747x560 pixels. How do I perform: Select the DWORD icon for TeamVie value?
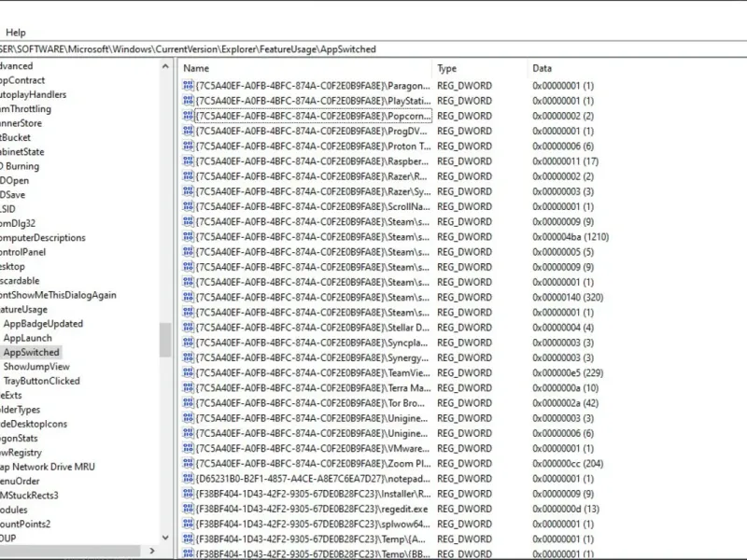(189, 372)
